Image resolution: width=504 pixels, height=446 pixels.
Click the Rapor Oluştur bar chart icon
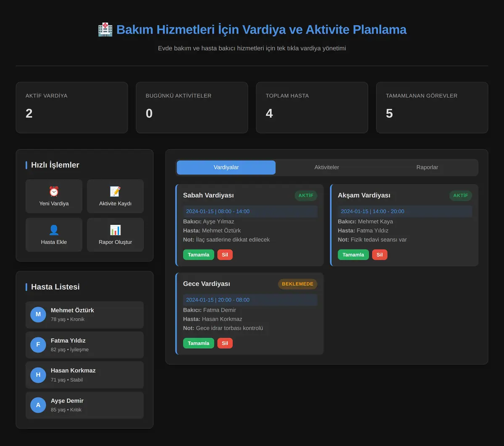tap(115, 230)
